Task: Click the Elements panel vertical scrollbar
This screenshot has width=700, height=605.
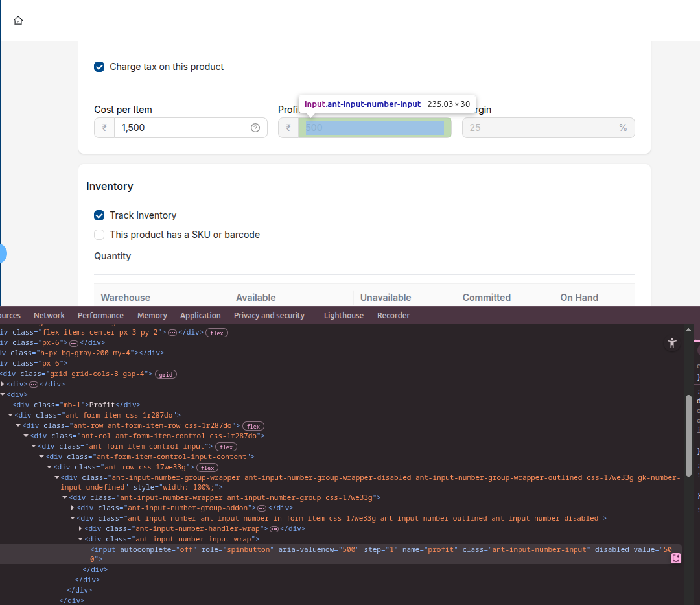Action: 688,434
